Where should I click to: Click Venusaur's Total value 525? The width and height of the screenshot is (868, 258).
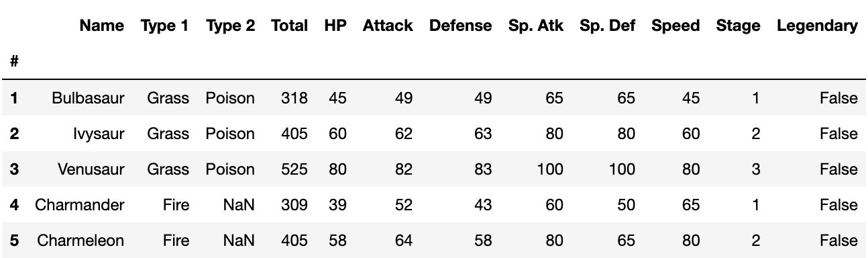[x=294, y=169]
